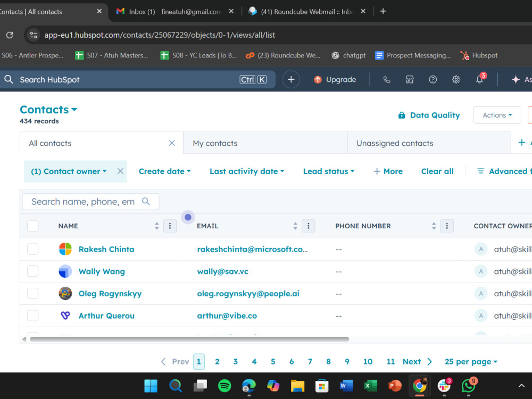Open the marketplace storefront icon
This screenshot has width=532, height=399.
click(x=410, y=79)
